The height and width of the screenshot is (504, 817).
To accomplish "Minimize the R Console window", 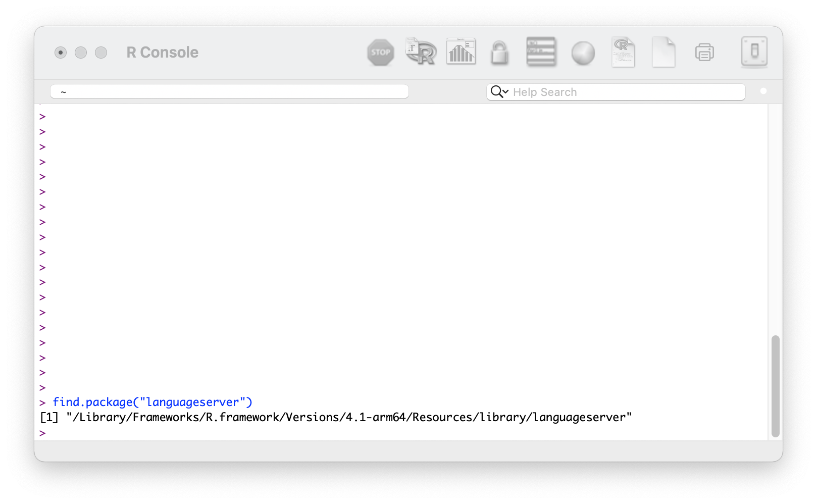I will [x=81, y=53].
